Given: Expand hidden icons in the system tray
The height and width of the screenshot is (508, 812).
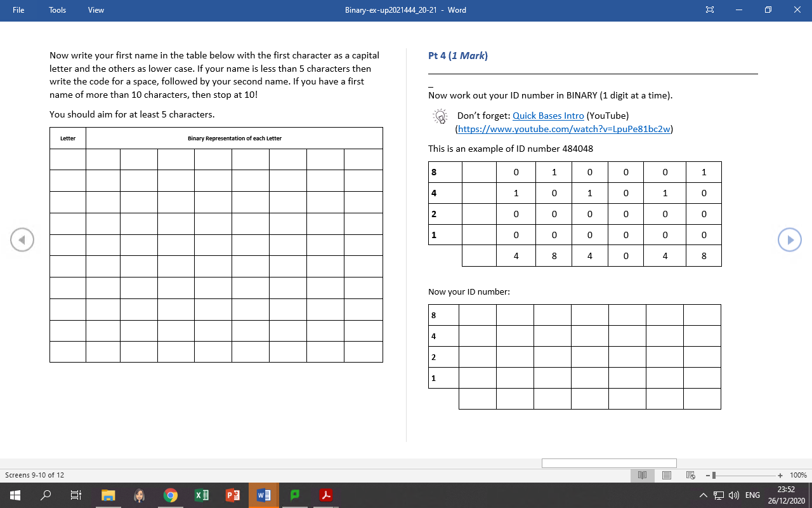Looking at the screenshot, I should 704,495.
